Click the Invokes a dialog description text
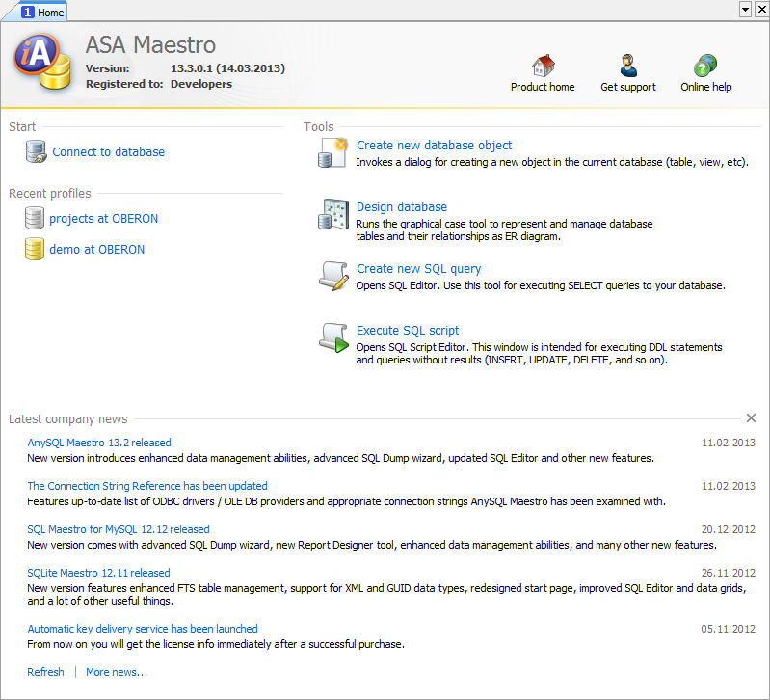 point(552,162)
